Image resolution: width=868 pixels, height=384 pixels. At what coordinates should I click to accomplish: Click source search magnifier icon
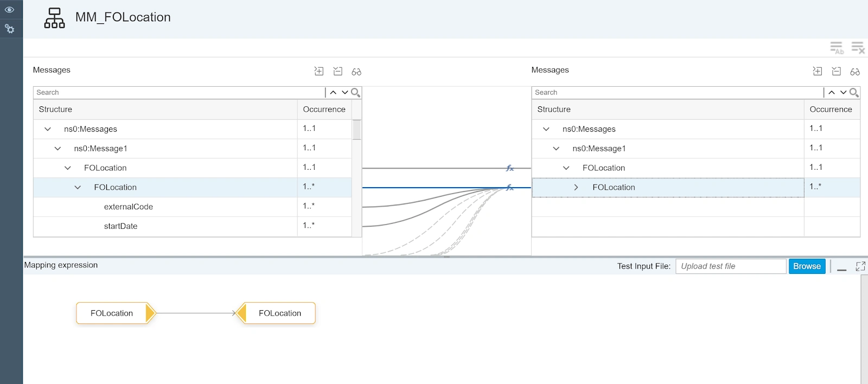point(355,93)
